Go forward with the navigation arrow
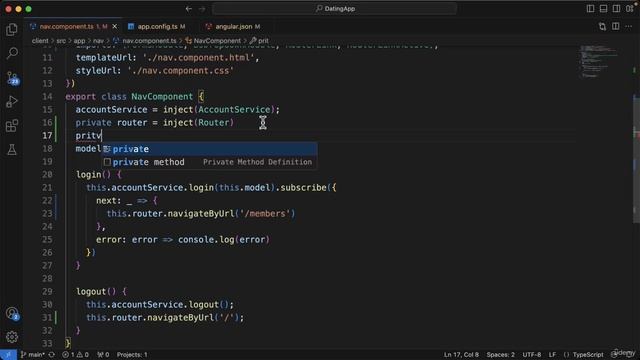This screenshot has height=360, width=640. tap(202, 9)
